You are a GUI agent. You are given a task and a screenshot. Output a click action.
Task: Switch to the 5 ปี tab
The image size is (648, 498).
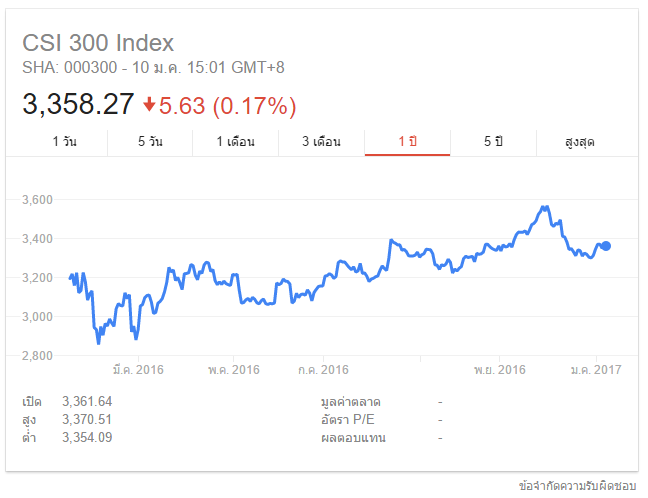493,142
